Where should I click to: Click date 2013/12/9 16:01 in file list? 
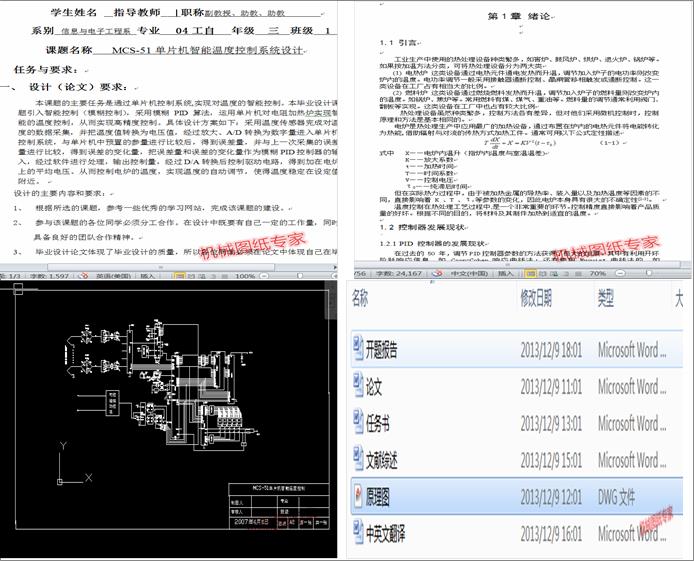tap(551, 534)
